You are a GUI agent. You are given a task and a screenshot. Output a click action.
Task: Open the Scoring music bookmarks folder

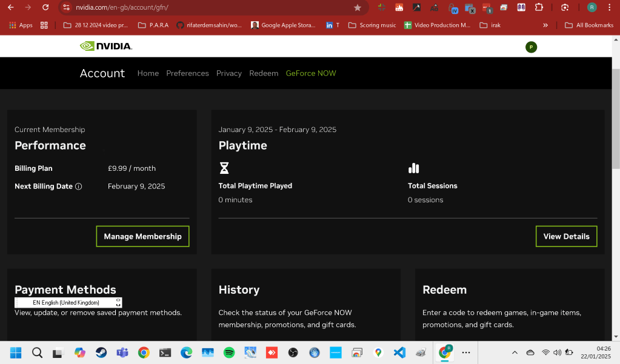372,25
